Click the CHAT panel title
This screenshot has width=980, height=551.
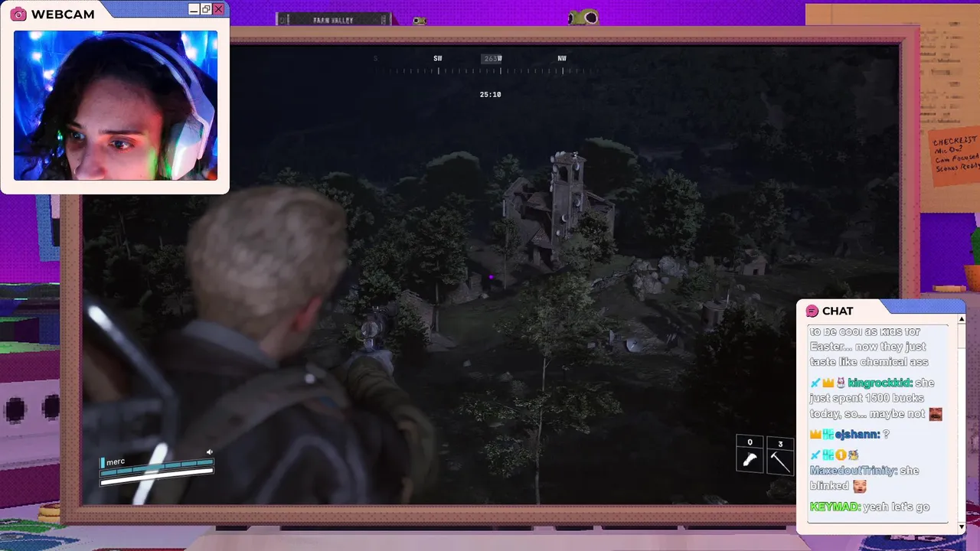(x=838, y=311)
